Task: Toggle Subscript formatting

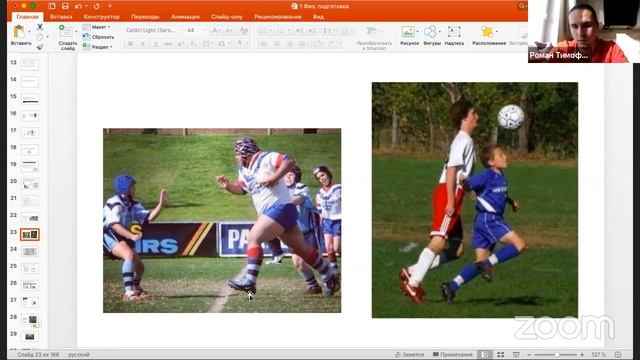Action: [193, 43]
